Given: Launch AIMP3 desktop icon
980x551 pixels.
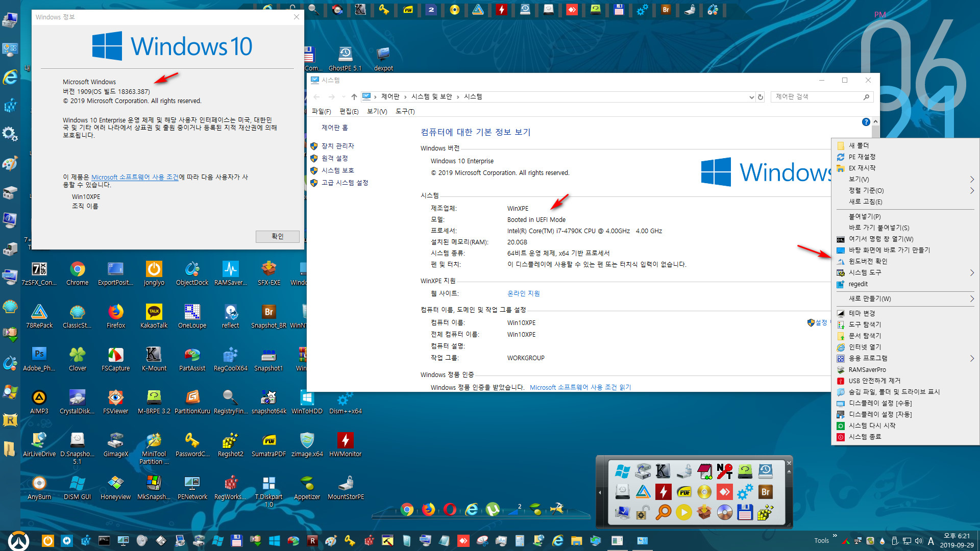Looking at the screenshot, I should point(39,403).
